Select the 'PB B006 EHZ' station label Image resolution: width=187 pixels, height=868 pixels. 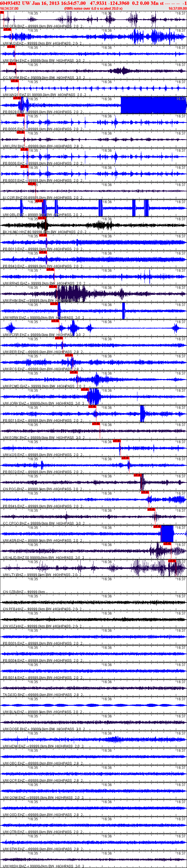pyautogui.click(x=13, y=163)
